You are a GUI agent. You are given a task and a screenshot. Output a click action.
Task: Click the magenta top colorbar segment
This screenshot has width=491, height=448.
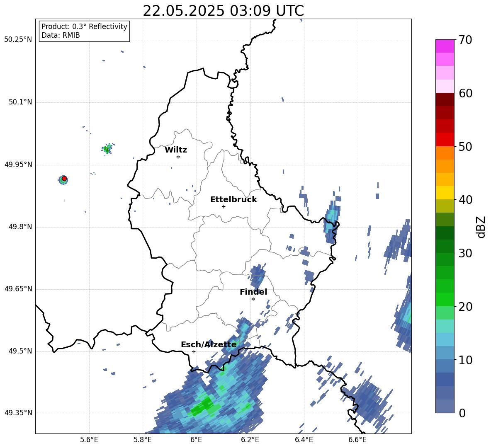(x=445, y=46)
